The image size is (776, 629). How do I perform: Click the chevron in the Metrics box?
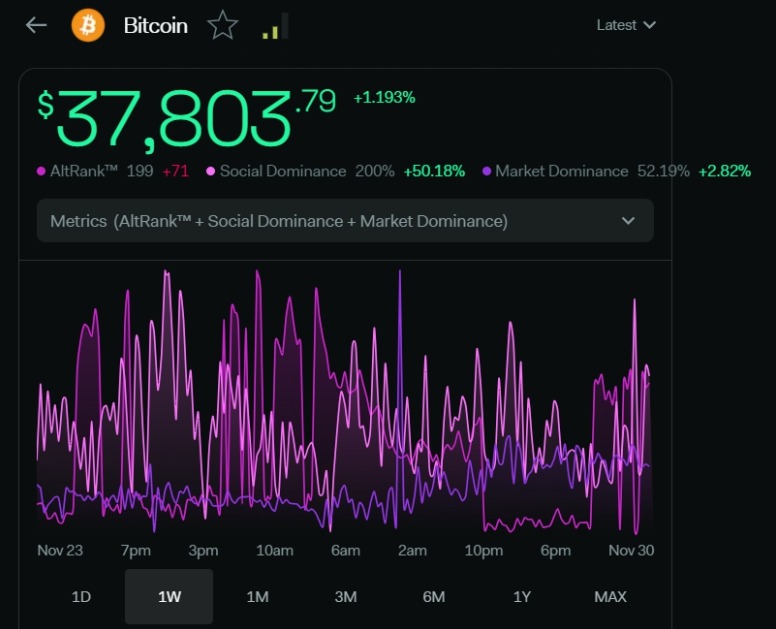(628, 221)
